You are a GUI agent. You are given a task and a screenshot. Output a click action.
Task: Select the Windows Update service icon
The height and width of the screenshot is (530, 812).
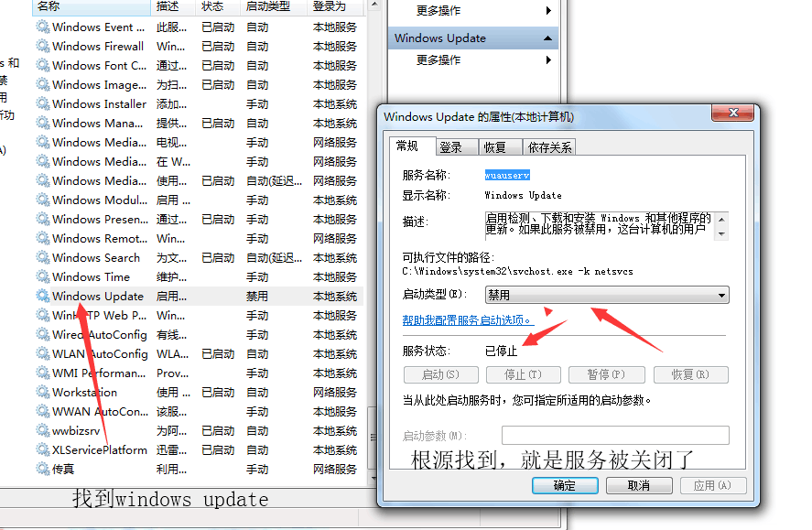coord(42,296)
